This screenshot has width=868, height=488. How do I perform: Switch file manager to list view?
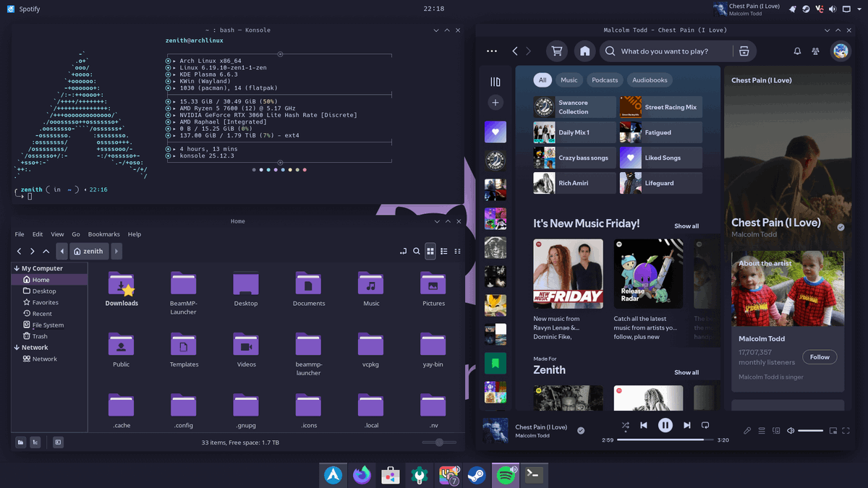point(444,251)
